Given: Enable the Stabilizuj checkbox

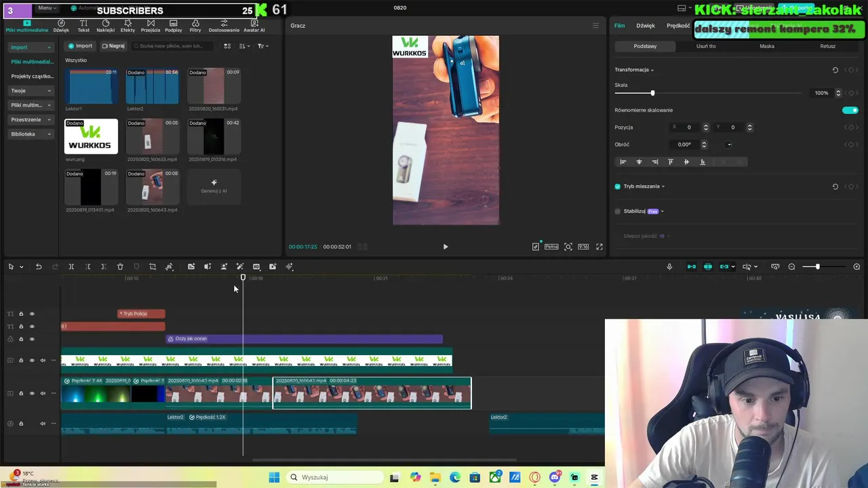Looking at the screenshot, I should 617,211.
